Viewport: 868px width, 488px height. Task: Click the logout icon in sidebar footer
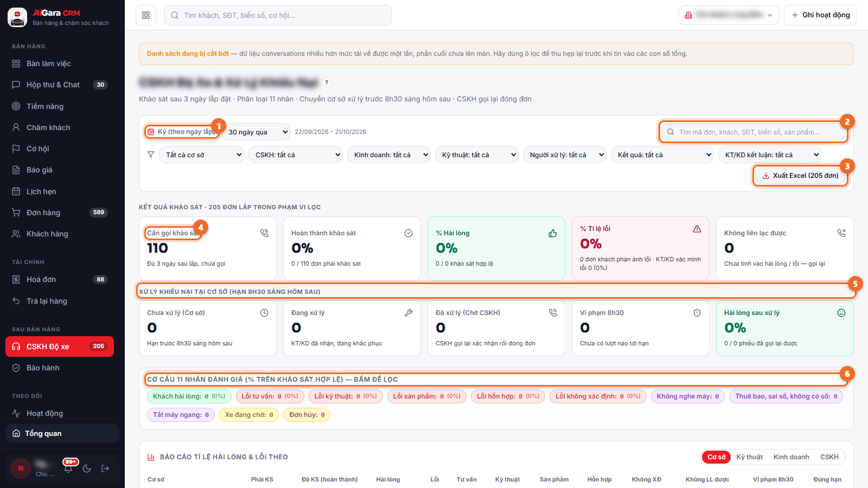(105, 468)
